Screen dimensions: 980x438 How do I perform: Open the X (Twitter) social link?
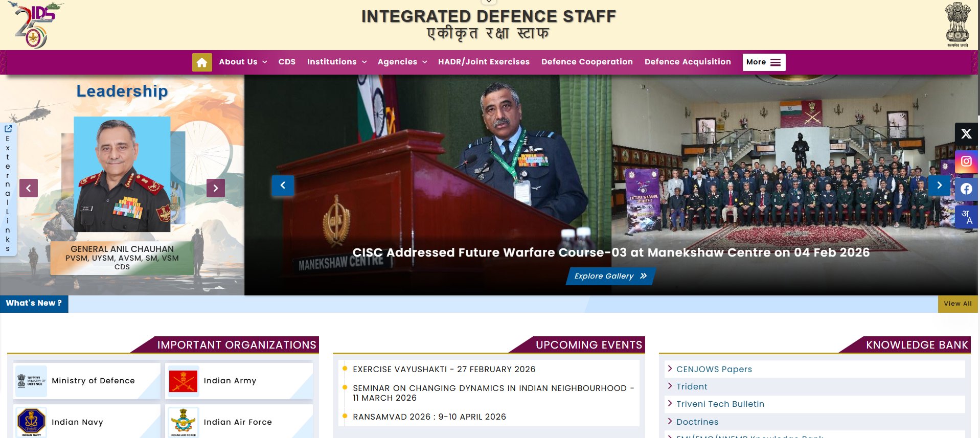(966, 134)
